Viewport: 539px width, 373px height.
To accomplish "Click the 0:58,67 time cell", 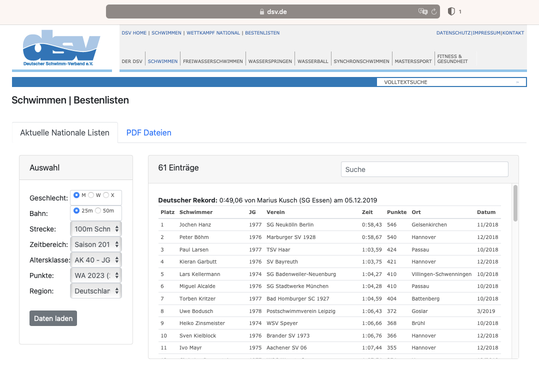I will (372, 237).
